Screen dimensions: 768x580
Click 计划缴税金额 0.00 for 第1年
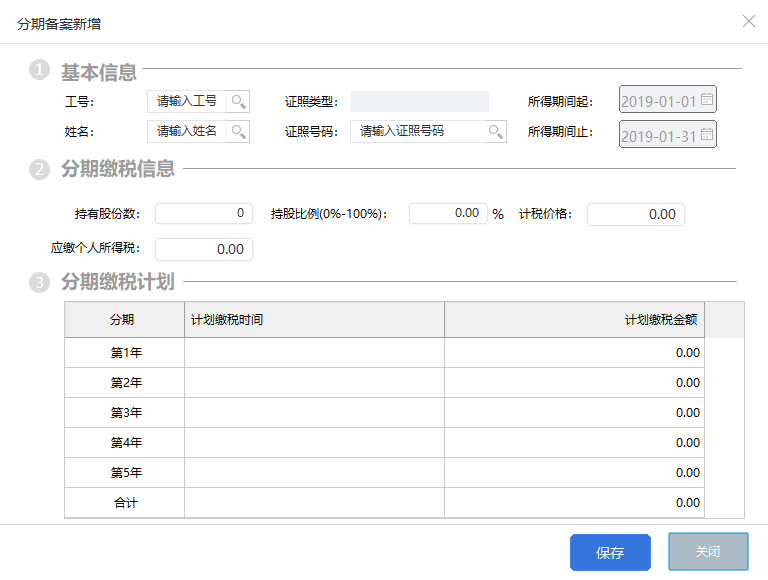[575, 353]
